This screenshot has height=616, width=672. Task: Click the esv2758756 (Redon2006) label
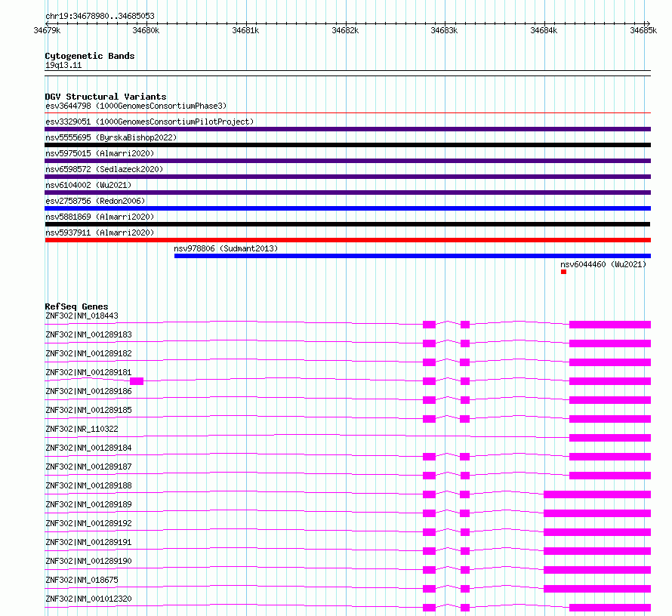pyautogui.click(x=95, y=201)
